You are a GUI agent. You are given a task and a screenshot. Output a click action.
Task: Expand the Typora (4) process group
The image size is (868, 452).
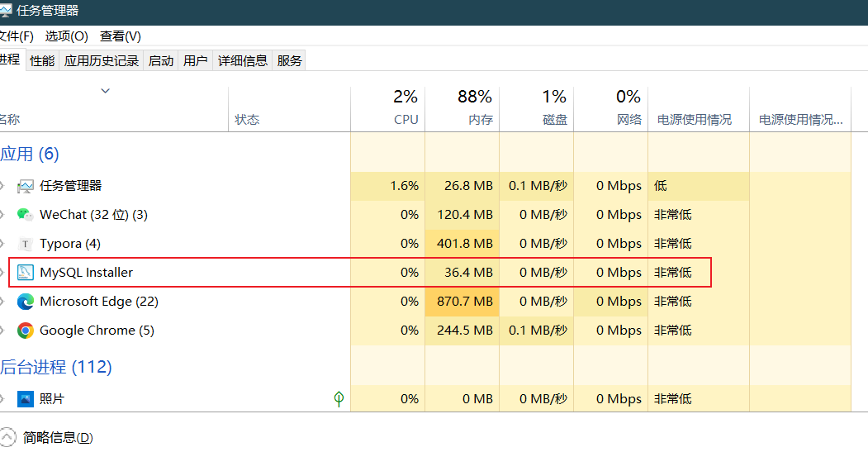[x=2, y=244]
